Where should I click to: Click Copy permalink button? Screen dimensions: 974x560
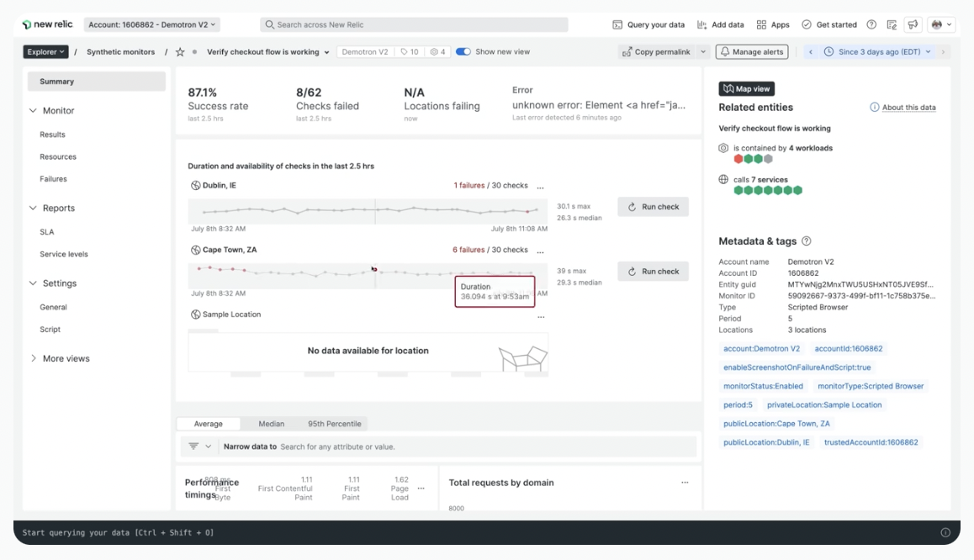pos(656,52)
